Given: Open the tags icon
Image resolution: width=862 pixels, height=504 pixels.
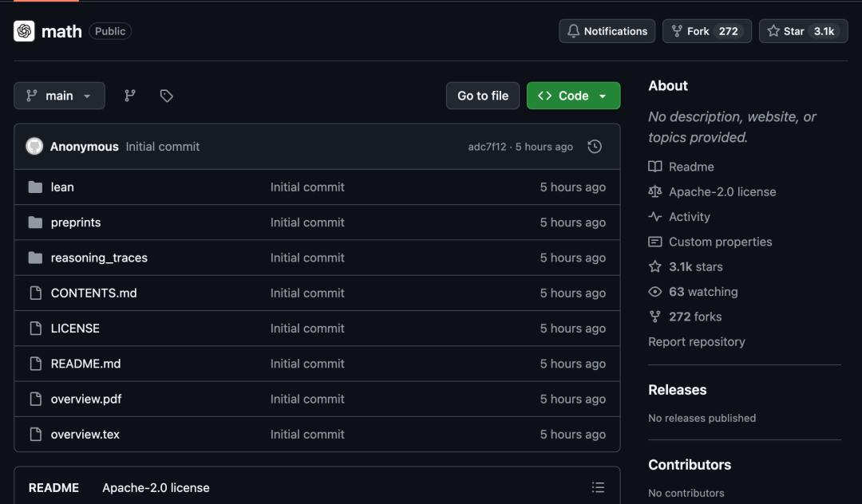Looking at the screenshot, I should (167, 96).
